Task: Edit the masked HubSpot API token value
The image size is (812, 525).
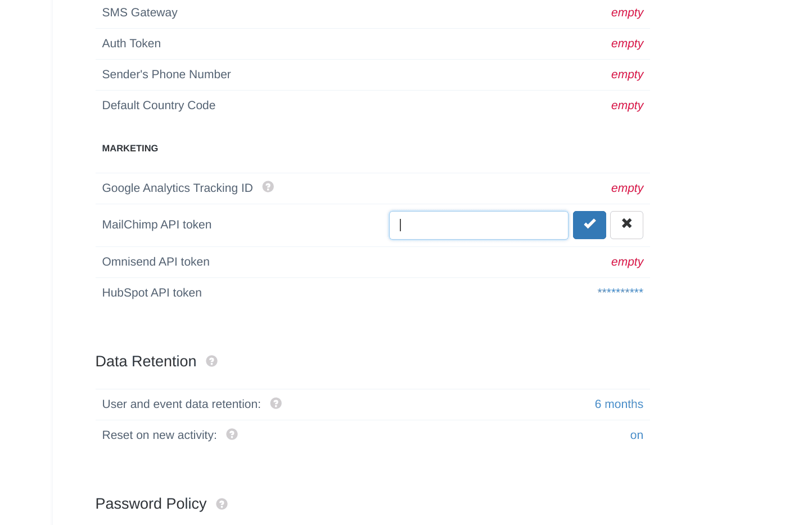Action: click(620, 291)
